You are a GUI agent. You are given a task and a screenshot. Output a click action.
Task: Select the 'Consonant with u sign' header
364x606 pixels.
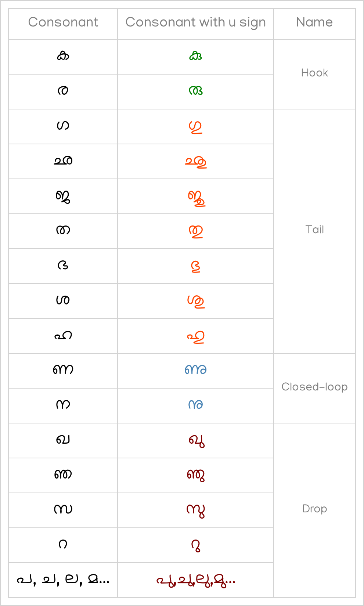(x=195, y=22)
